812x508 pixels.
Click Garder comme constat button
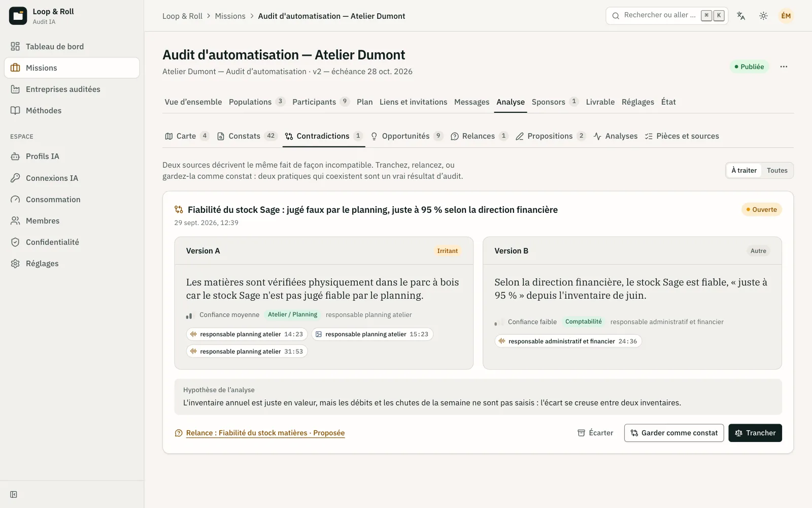point(674,433)
